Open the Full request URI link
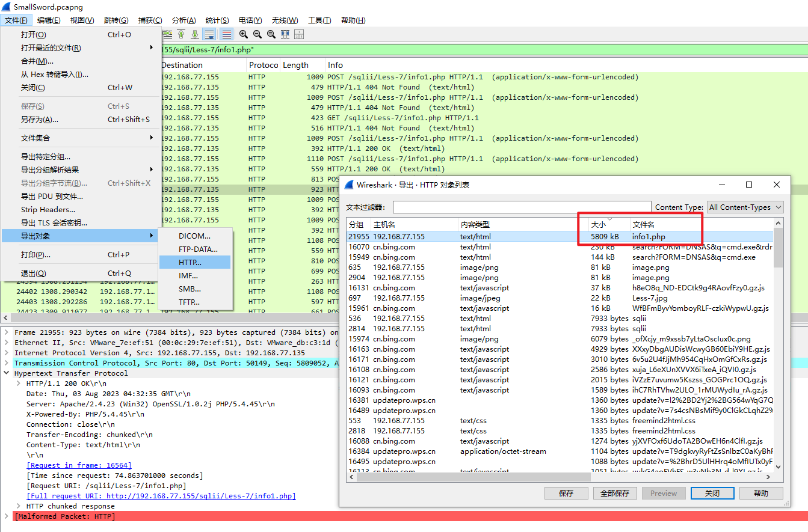Image resolution: width=808 pixels, height=532 pixels. [161, 496]
